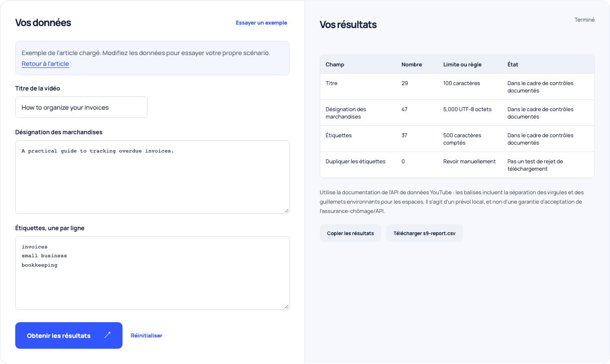Click Copier les résultats button

pyautogui.click(x=350, y=233)
